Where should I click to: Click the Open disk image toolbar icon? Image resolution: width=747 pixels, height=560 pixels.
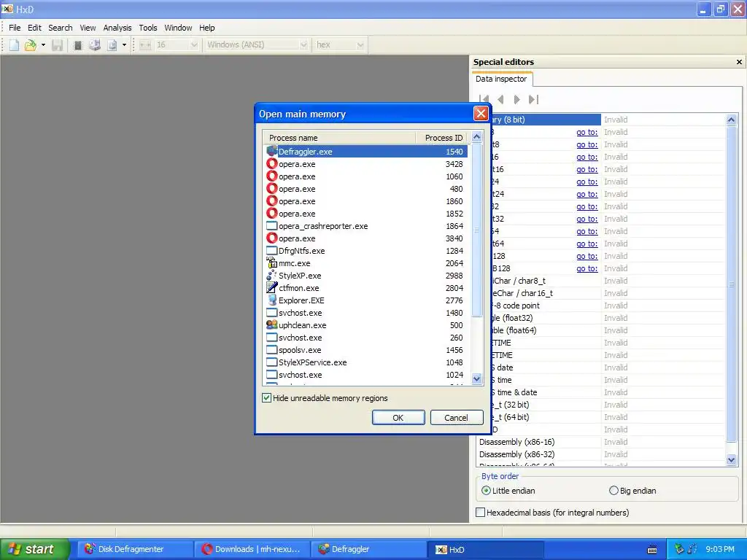(112, 45)
